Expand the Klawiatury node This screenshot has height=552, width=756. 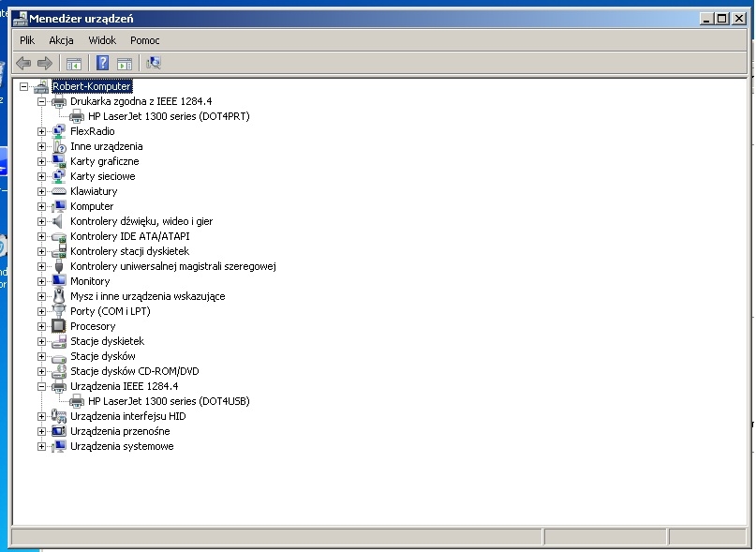41,191
